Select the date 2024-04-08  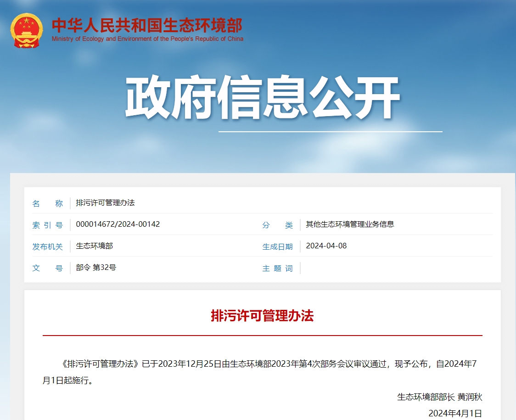(x=326, y=246)
